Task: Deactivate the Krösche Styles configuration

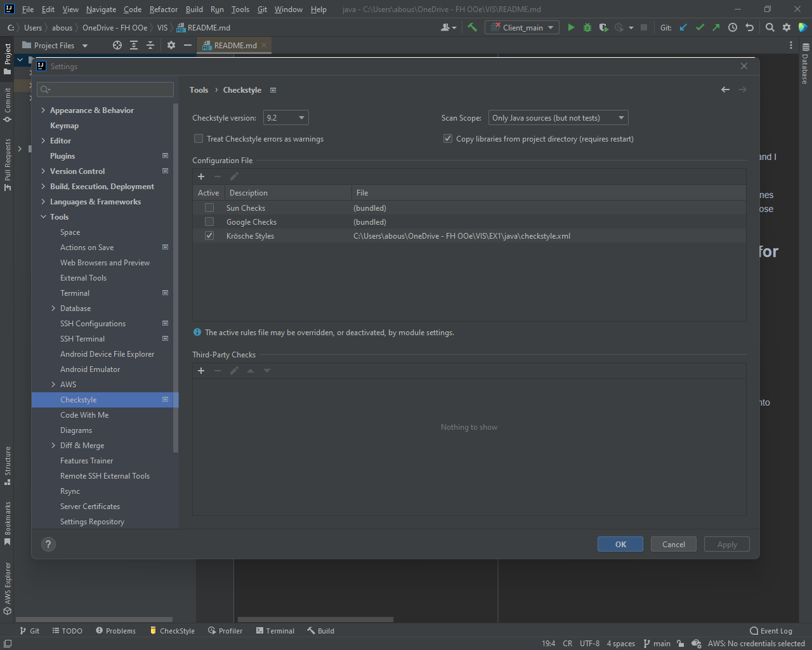Action: (x=209, y=235)
